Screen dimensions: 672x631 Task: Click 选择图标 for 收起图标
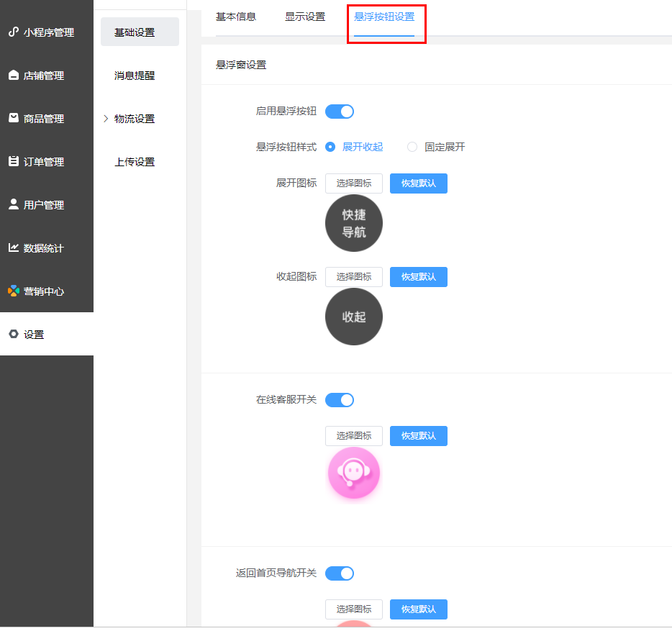tap(354, 277)
